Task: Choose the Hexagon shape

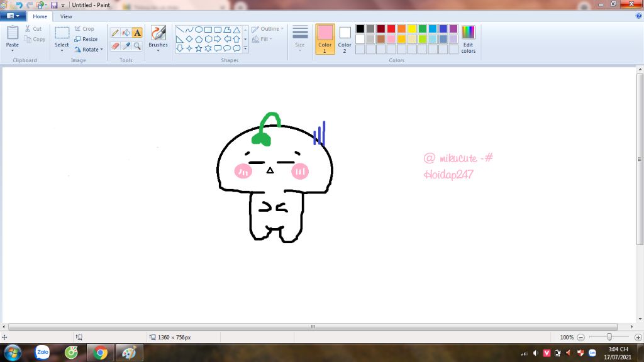Action: click(x=208, y=39)
